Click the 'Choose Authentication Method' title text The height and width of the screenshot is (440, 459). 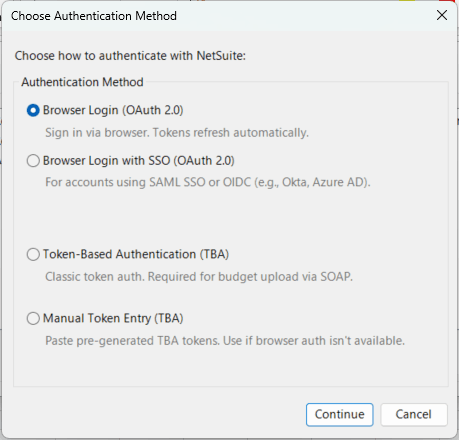point(94,16)
